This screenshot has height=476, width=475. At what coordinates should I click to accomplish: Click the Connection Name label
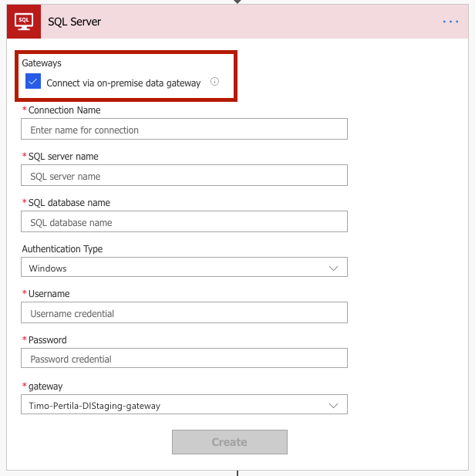64,110
